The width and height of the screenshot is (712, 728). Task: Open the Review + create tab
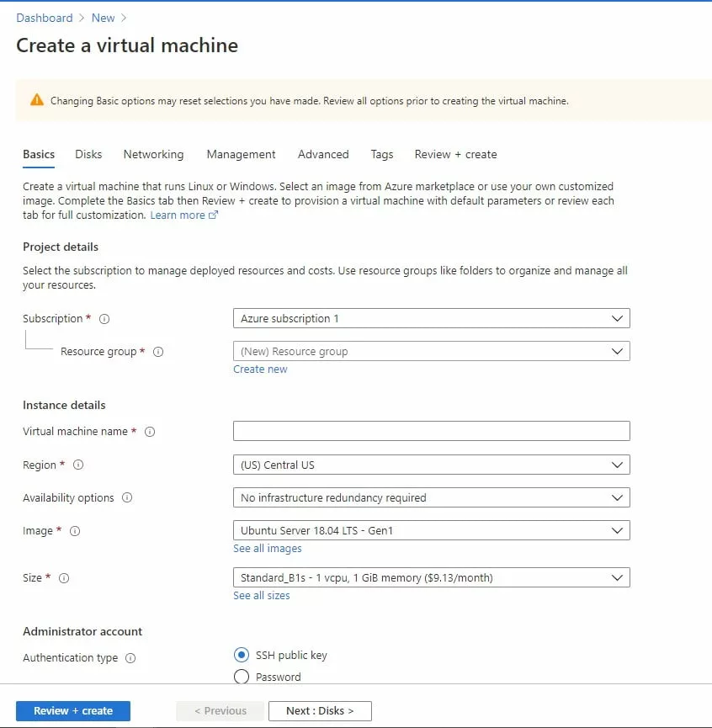click(x=455, y=155)
